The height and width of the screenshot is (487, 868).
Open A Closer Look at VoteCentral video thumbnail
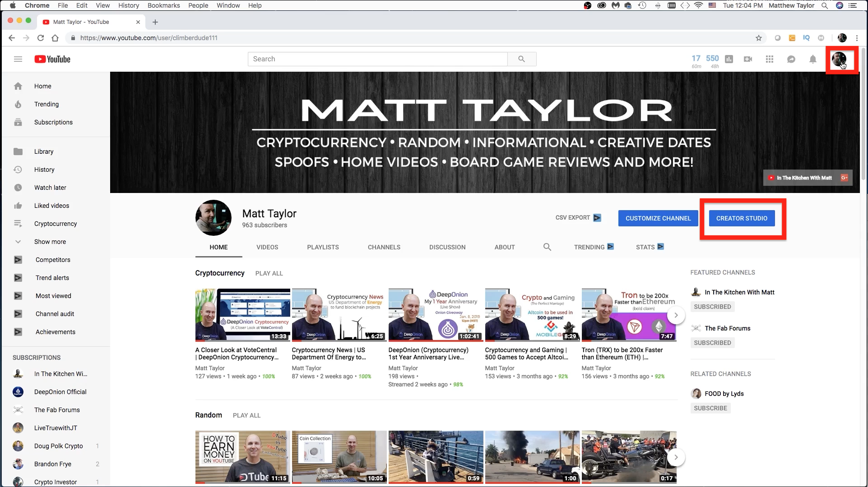coord(243,315)
